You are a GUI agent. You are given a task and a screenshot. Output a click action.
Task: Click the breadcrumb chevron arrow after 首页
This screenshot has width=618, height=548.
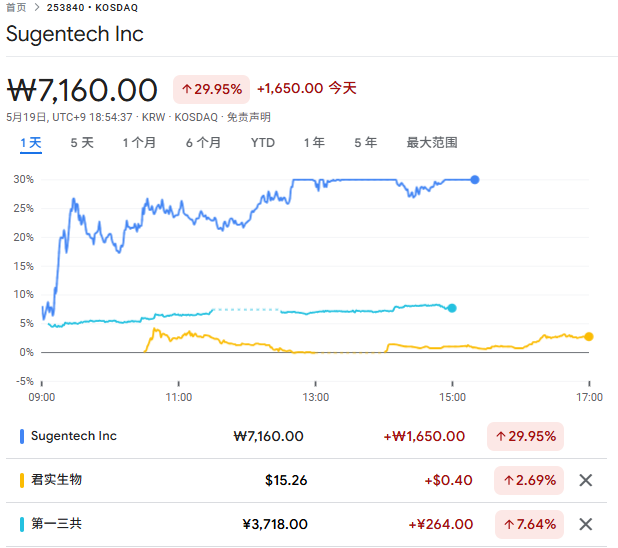click(x=37, y=7)
